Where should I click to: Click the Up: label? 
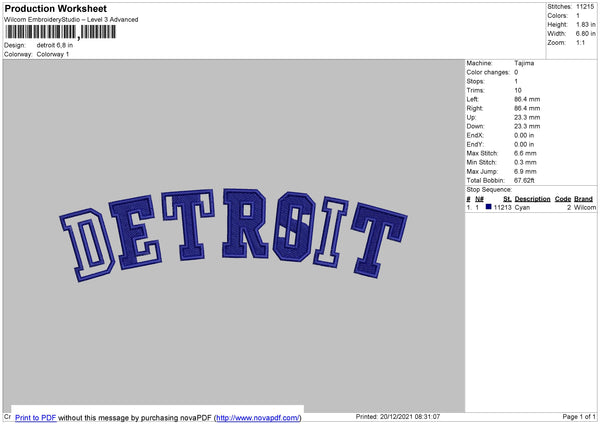[x=471, y=117]
